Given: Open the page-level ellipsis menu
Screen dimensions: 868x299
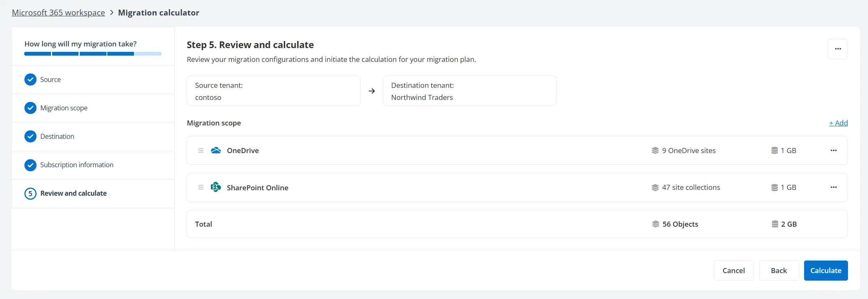Looking at the screenshot, I should [838, 49].
